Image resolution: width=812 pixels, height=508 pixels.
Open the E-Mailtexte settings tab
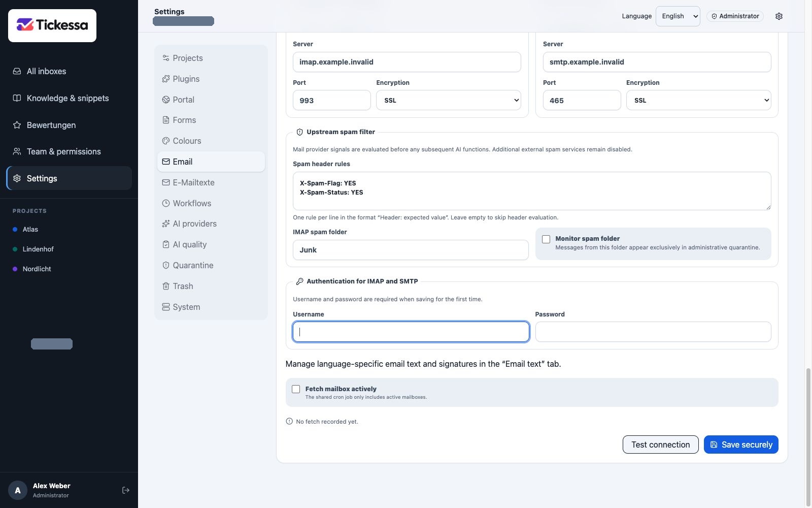[x=211, y=182]
